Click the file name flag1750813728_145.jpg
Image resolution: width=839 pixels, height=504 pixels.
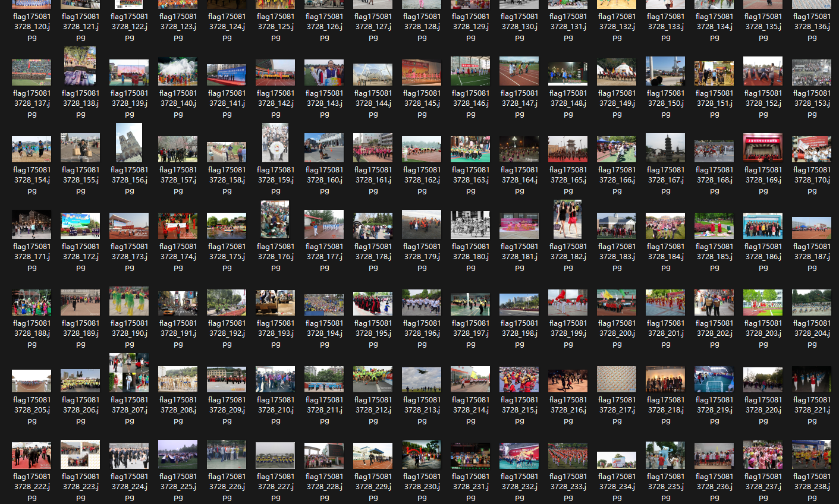click(422, 103)
